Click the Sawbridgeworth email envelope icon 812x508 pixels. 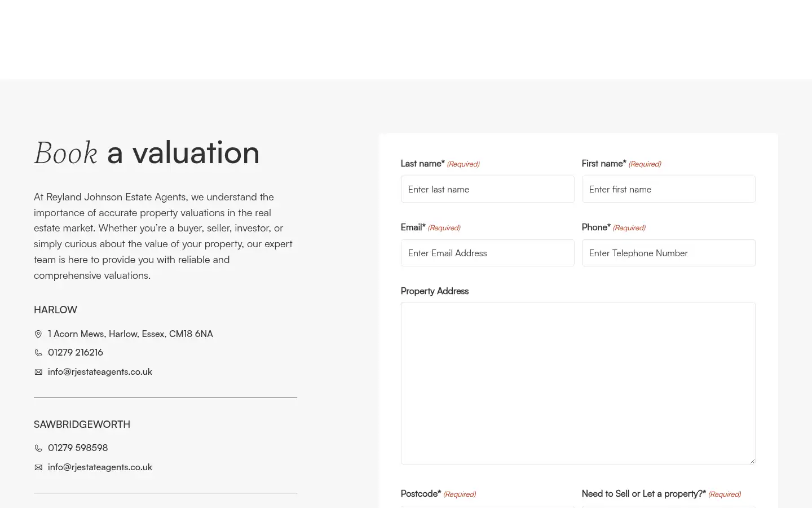click(x=38, y=467)
